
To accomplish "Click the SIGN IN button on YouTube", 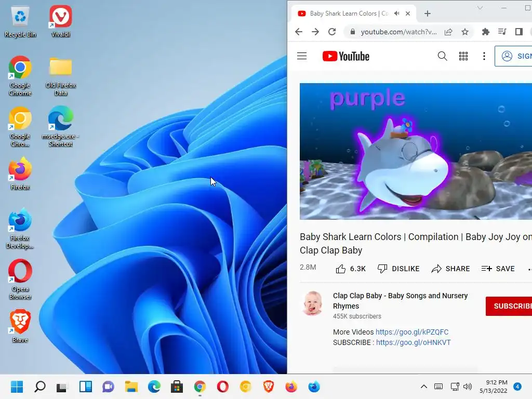I will (x=513, y=56).
